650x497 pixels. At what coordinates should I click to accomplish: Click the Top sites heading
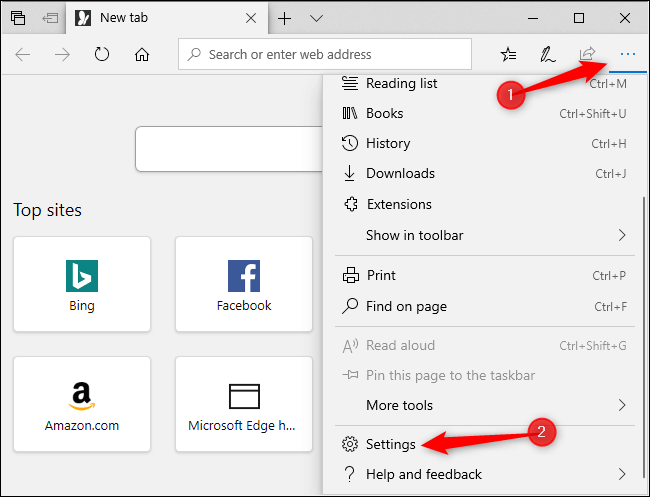(47, 210)
